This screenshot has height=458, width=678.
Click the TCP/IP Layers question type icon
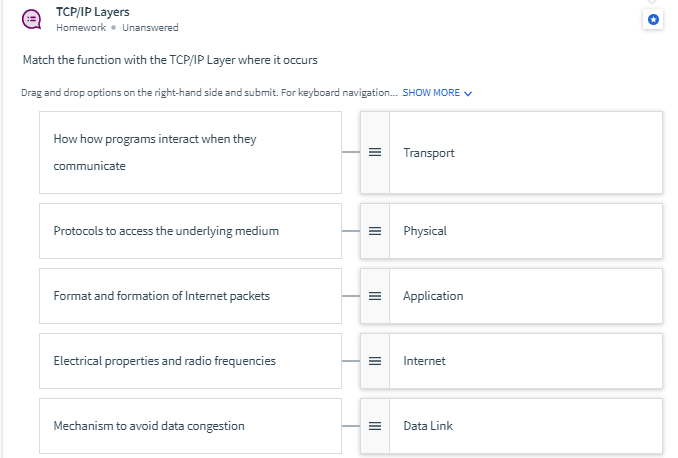pos(32,19)
